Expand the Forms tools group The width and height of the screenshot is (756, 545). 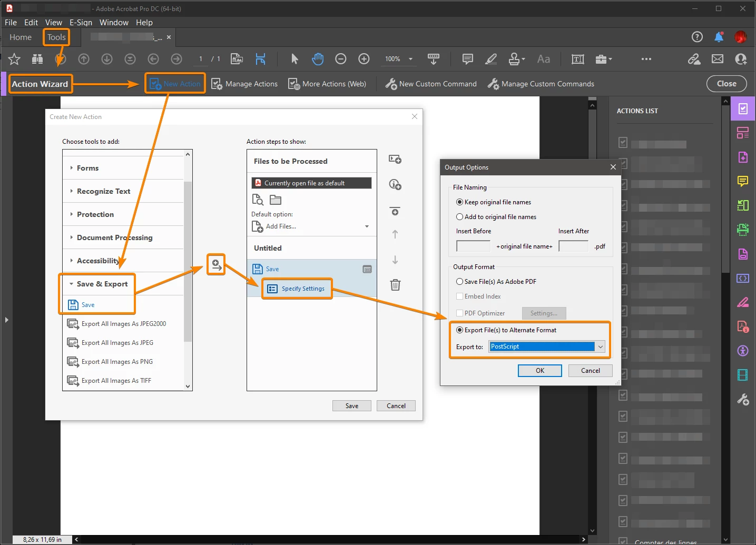pos(72,168)
